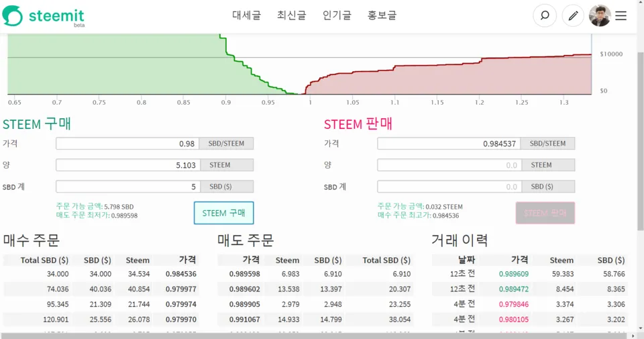This screenshot has height=339, width=644.
Task: Click the sell SBD total field
Action: coord(449,187)
